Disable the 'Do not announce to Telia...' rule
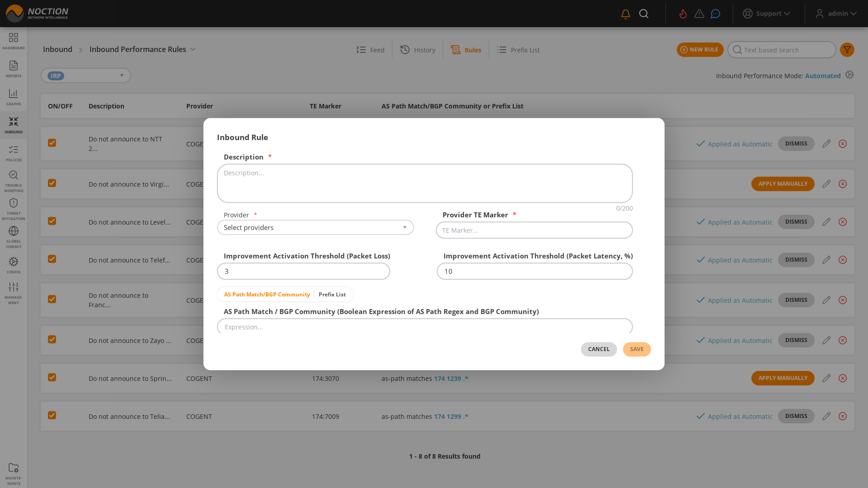This screenshot has height=488, width=868. click(52, 415)
